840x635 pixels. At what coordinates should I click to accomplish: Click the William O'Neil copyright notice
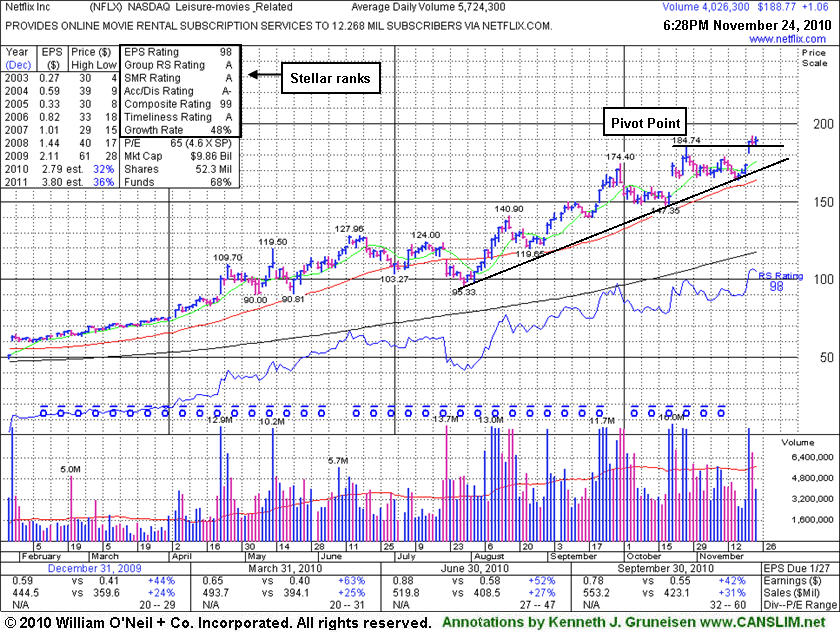pyautogui.click(x=218, y=623)
